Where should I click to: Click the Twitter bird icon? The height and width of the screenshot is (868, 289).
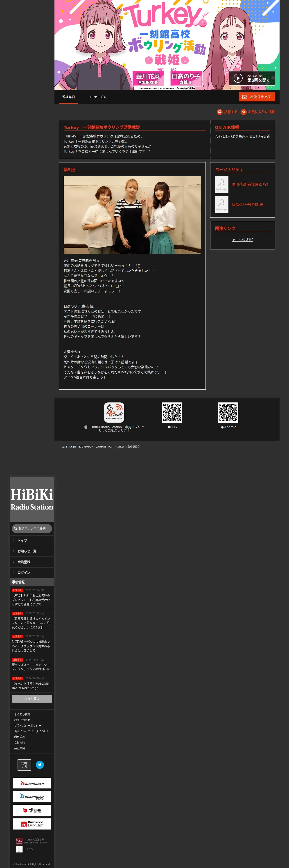point(40,765)
